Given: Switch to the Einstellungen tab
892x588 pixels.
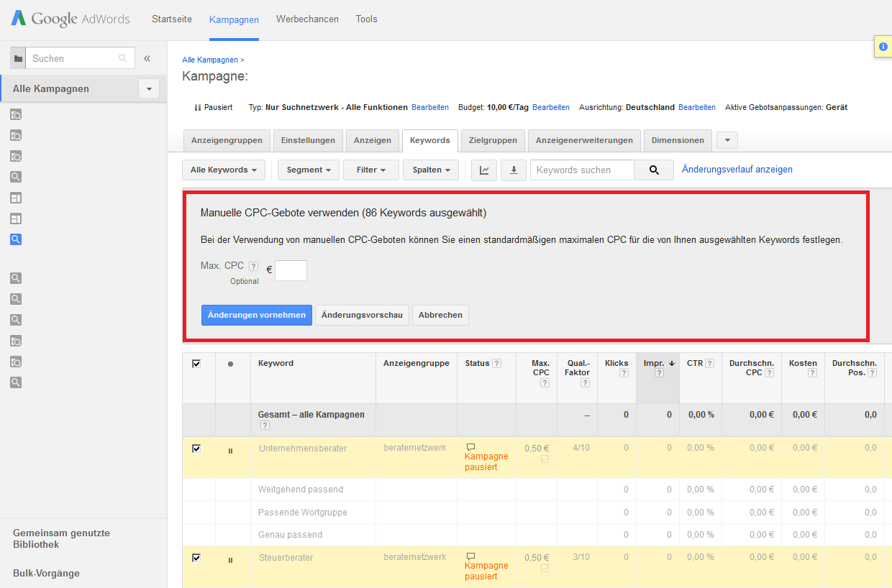Looking at the screenshot, I should (308, 140).
